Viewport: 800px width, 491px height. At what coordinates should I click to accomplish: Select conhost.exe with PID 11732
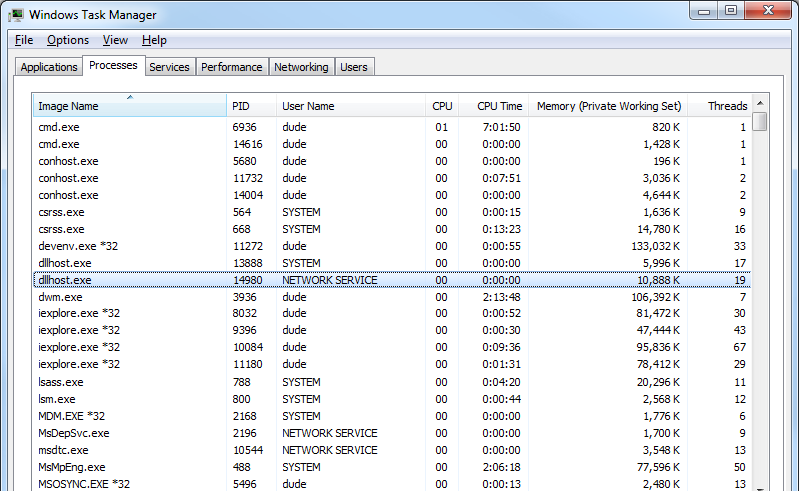pos(392,178)
